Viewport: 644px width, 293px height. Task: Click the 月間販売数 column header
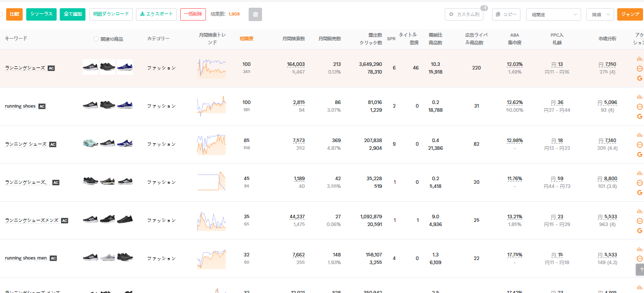click(329, 39)
